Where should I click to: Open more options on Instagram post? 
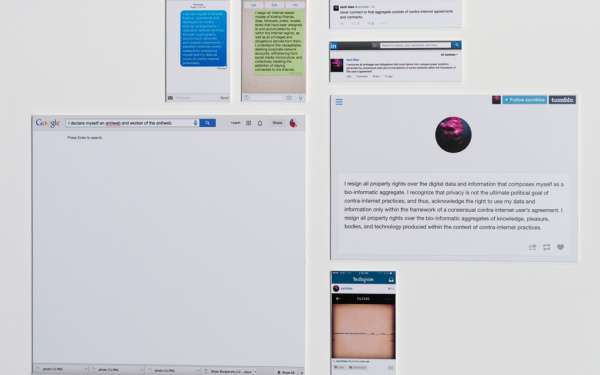[390, 367]
